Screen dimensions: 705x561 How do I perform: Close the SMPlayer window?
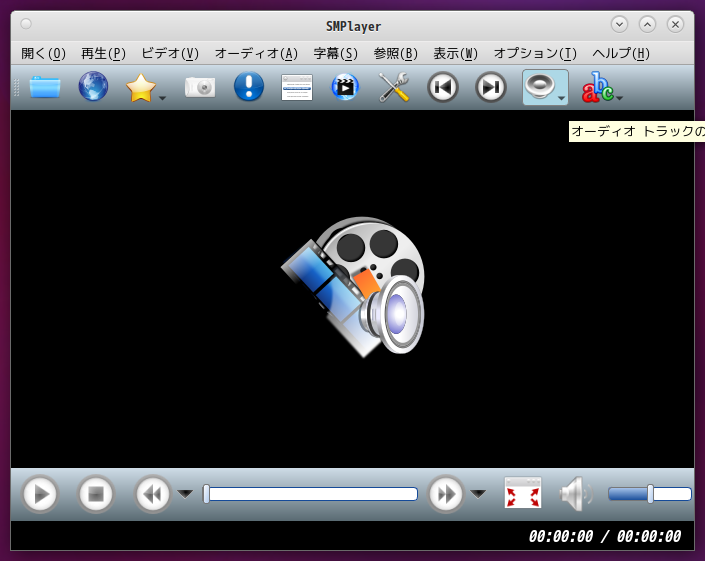click(675, 24)
